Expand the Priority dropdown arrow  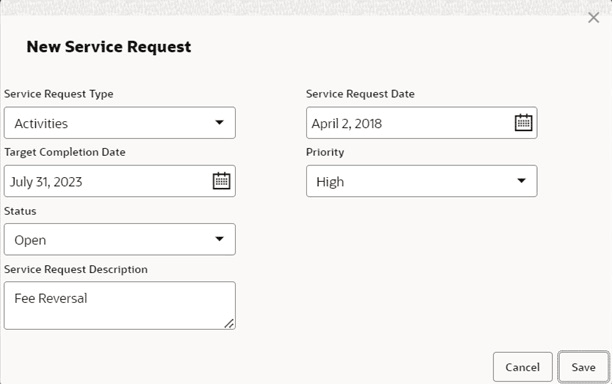pyautogui.click(x=522, y=181)
